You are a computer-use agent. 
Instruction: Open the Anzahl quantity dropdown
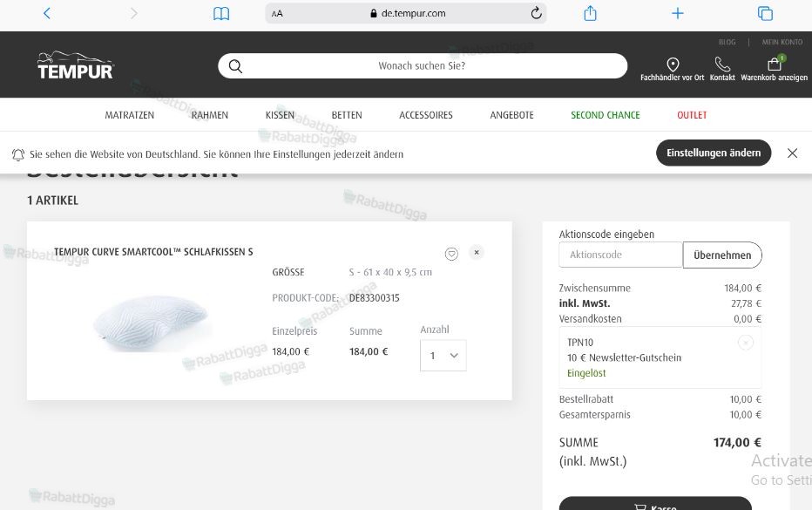443,356
